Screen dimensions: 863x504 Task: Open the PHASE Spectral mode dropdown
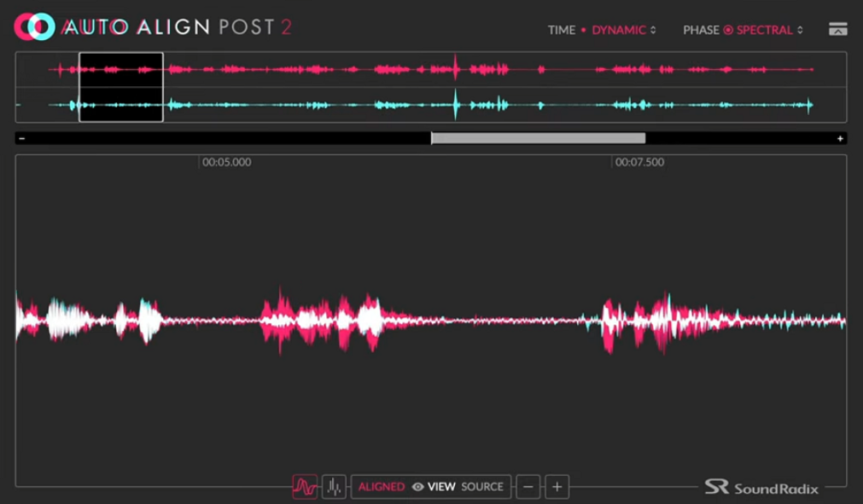[x=769, y=30]
